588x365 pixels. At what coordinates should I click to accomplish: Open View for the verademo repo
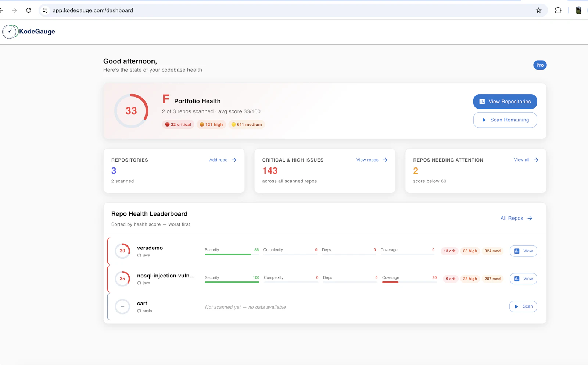pyautogui.click(x=523, y=251)
